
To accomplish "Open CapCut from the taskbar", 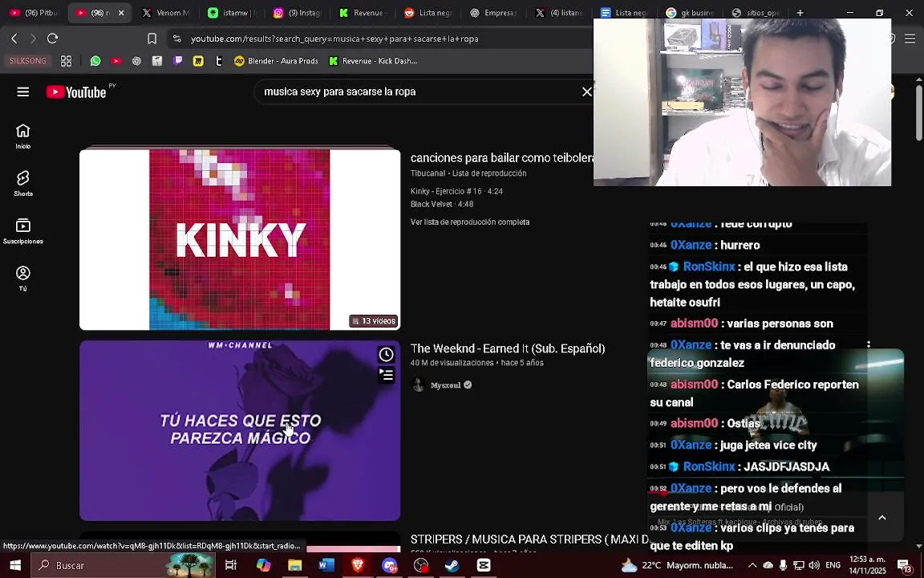I will (483, 565).
